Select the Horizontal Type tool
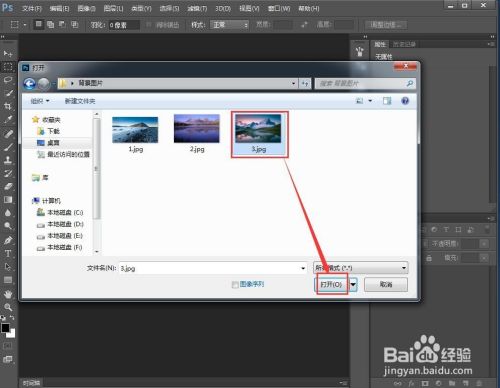500x388 pixels. [x=8, y=254]
